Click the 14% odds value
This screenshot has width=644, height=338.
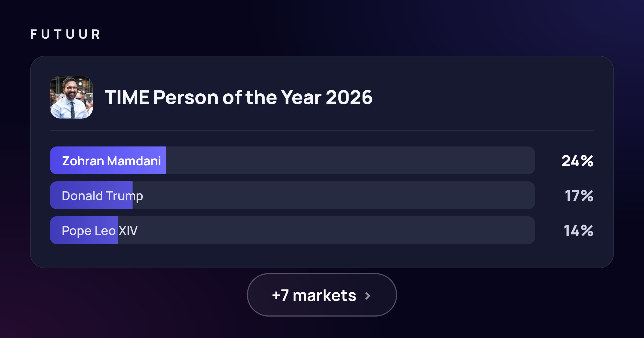579,231
